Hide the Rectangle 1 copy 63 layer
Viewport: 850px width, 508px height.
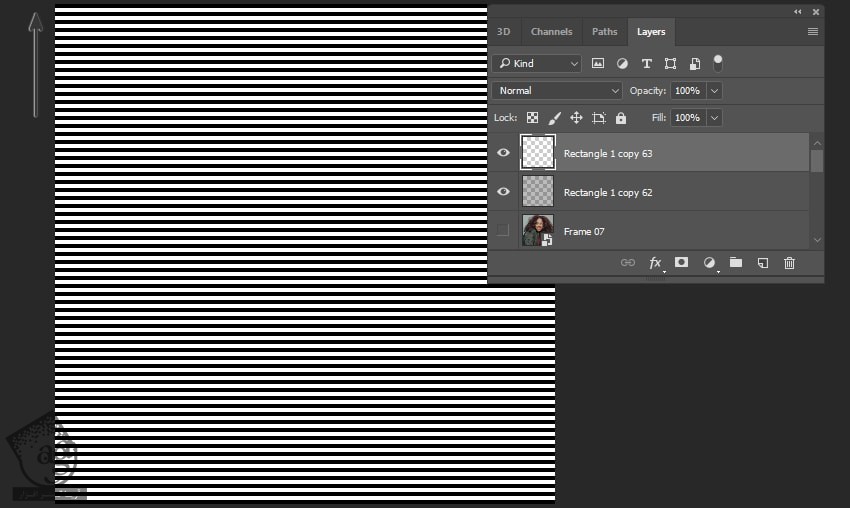(x=503, y=153)
